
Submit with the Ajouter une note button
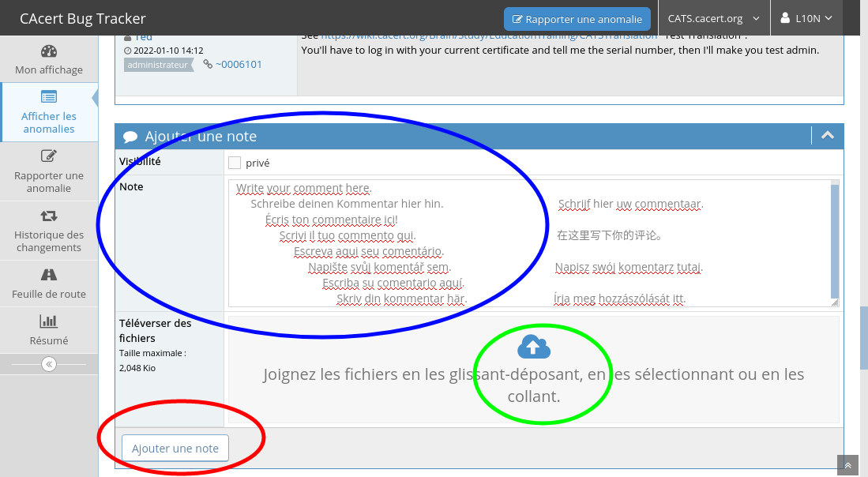point(175,449)
